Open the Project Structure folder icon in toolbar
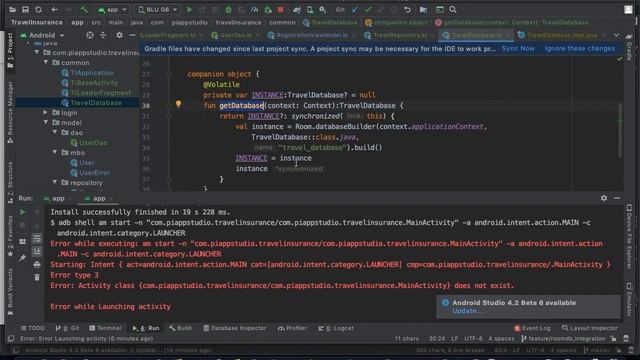This screenshot has height=360, width=640. point(423,9)
